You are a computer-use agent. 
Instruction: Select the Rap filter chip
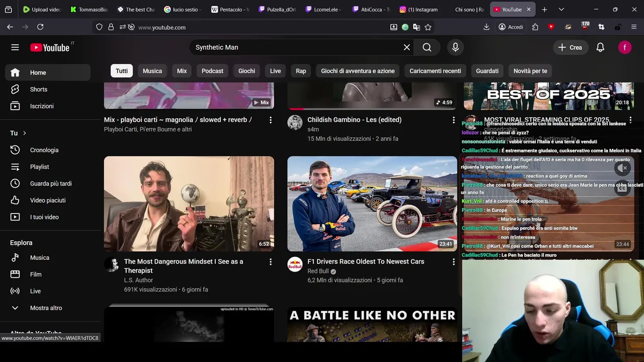[x=301, y=71]
